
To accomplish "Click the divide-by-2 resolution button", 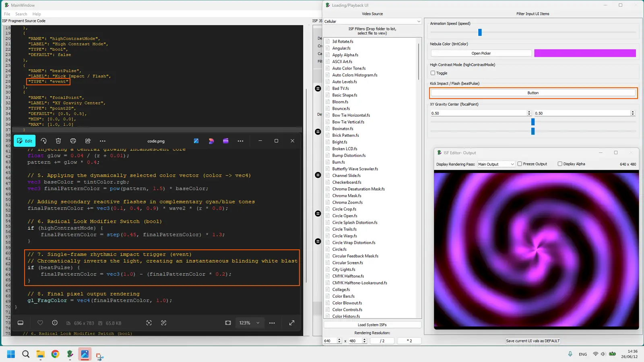I will (382, 341).
